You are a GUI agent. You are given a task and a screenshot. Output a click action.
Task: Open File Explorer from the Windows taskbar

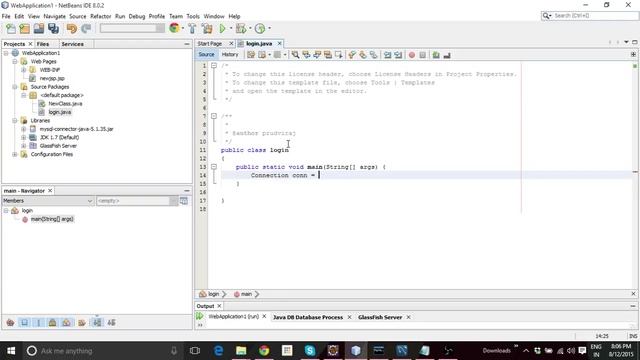point(241,351)
